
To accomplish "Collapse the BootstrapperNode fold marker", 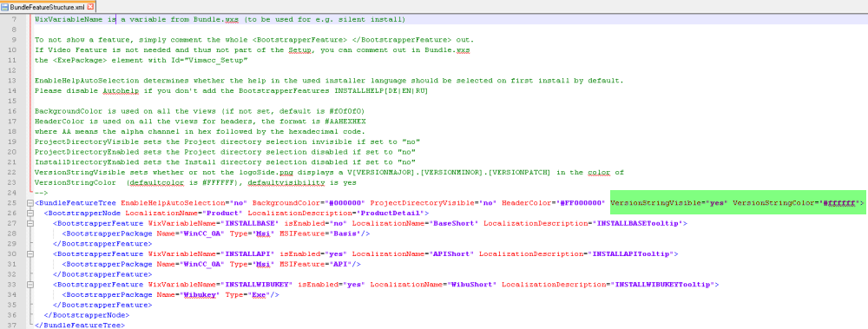I will [30, 214].
